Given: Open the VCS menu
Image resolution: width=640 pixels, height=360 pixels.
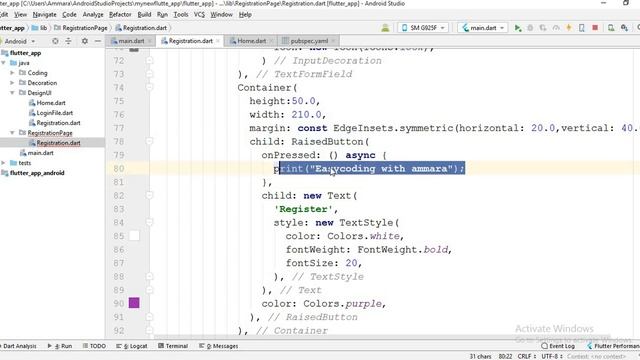Looking at the screenshot, I should coord(199,15).
